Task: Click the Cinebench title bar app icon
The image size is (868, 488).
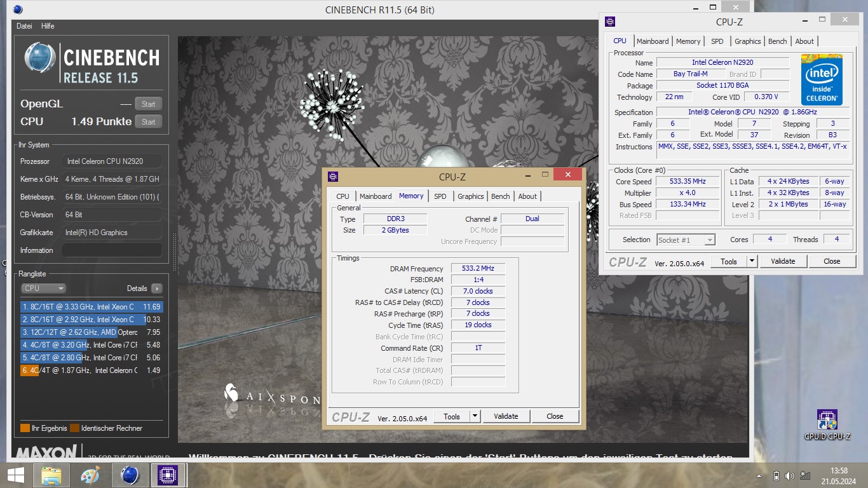Action: [x=18, y=10]
